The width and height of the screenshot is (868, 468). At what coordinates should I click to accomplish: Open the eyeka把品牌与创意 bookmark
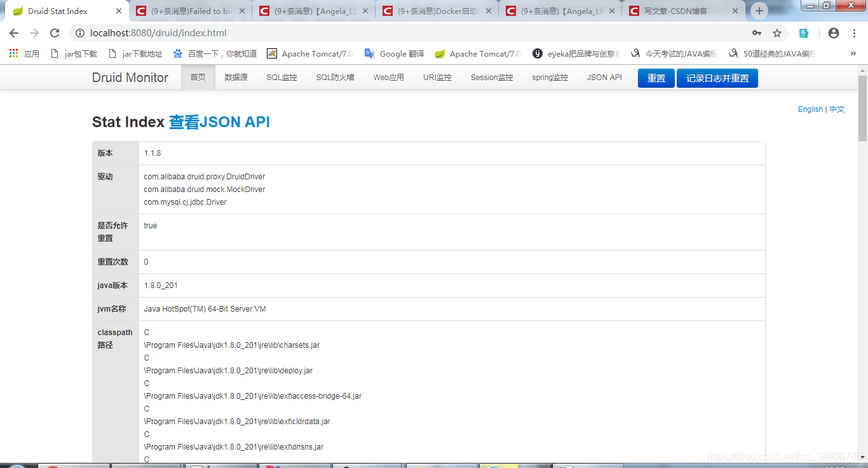[576, 54]
